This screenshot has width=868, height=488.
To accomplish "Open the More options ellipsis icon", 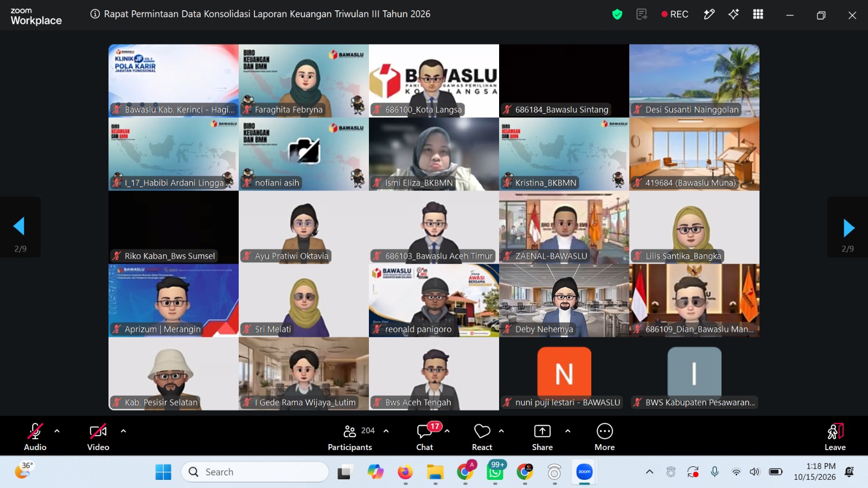I will [x=604, y=437].
